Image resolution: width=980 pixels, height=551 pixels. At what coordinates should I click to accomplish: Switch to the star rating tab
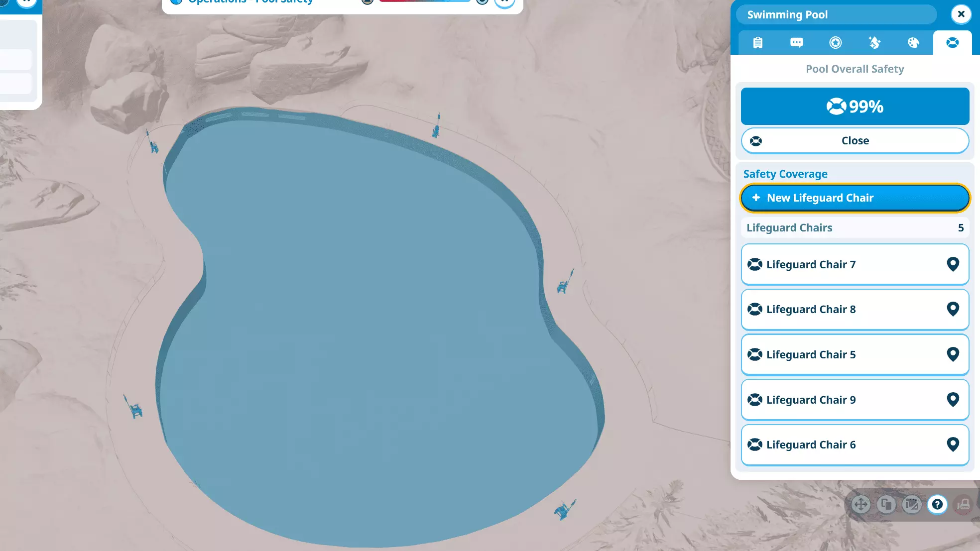click(835, 43)
